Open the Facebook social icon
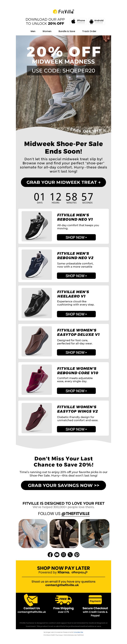The width and height of the screenshot is (127, 644). [50, 554]
